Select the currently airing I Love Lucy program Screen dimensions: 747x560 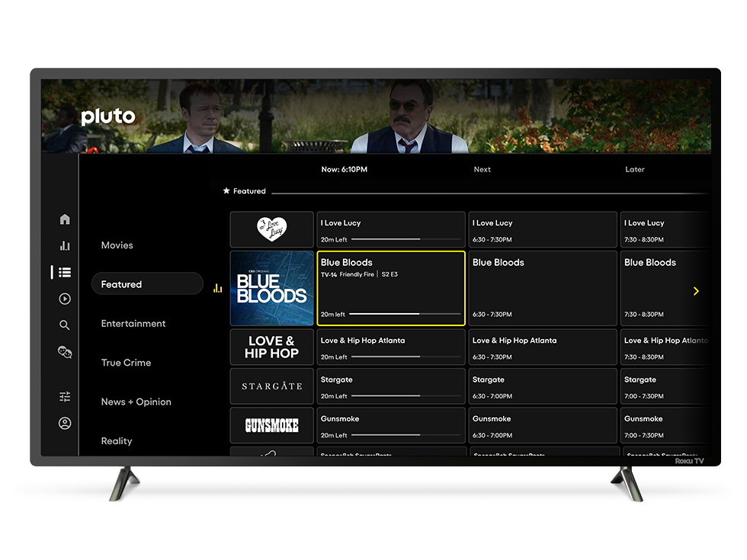click(x=390, y=229)
